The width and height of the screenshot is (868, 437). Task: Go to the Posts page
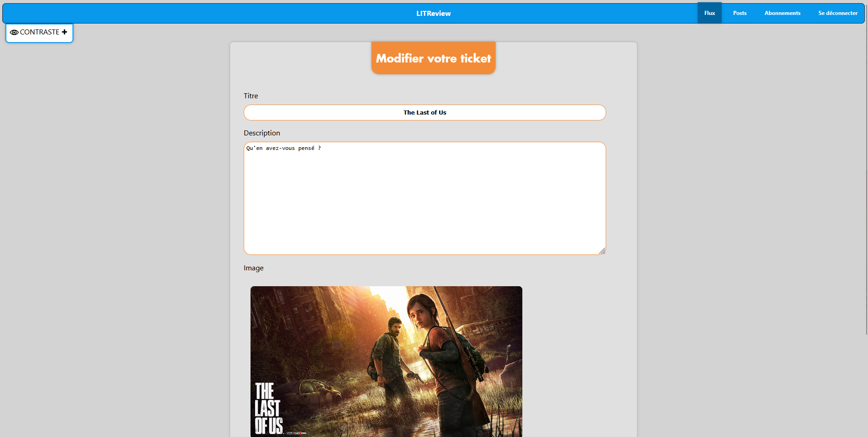[x=739, y=13]
